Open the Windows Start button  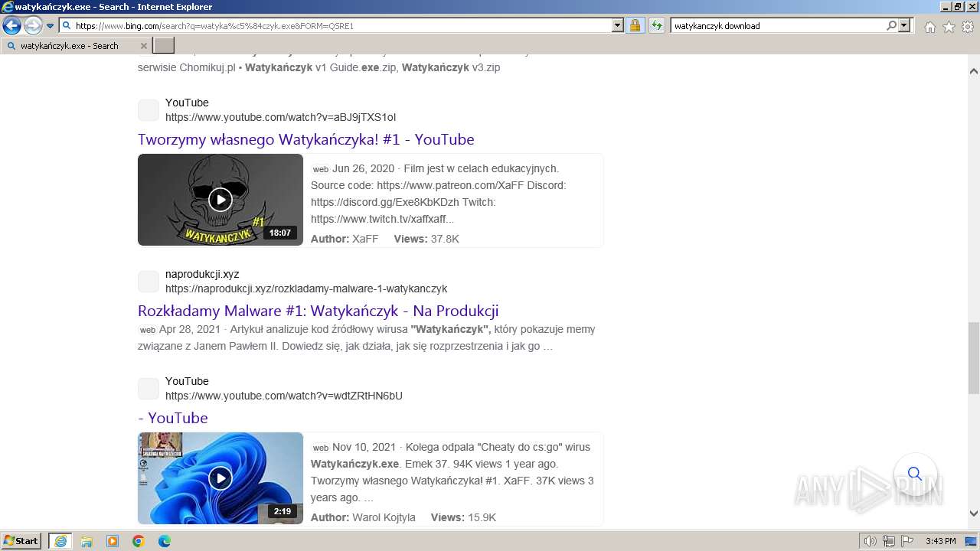point(21,541)
